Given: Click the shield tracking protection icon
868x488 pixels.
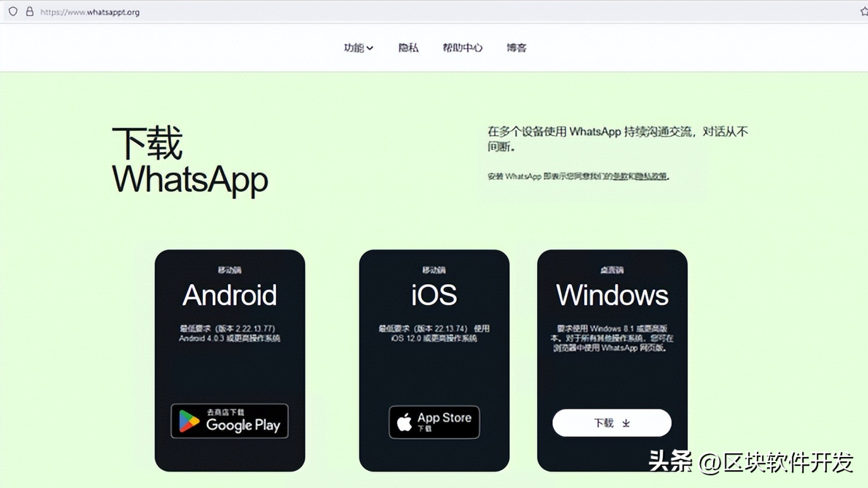Looking at the screenshot, I should 13,11.
